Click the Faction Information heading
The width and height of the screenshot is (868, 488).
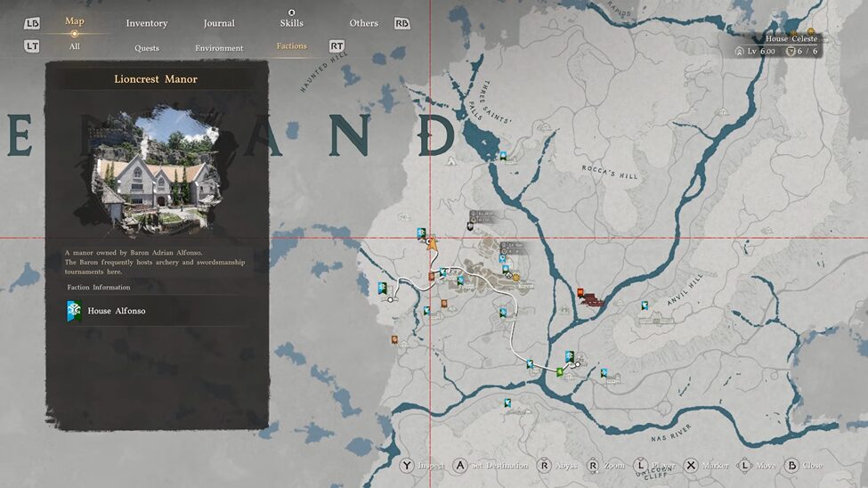point(99,287)
